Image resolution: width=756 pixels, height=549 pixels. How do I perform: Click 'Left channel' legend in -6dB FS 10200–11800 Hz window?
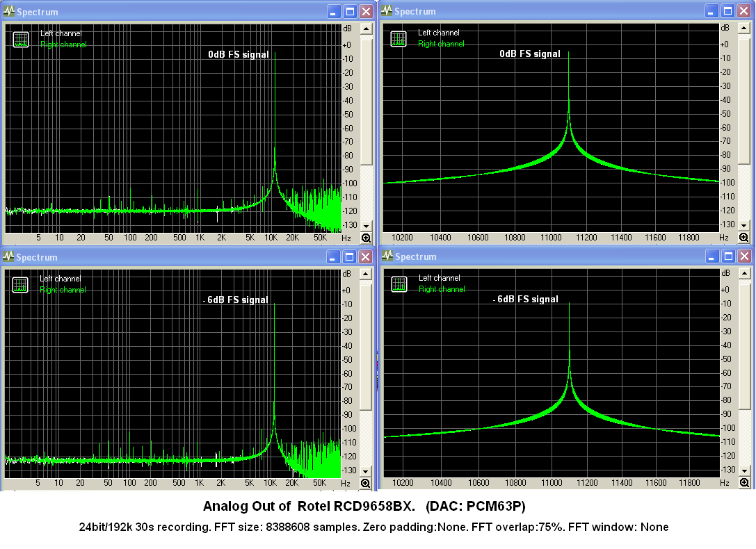tap(440, 278)
